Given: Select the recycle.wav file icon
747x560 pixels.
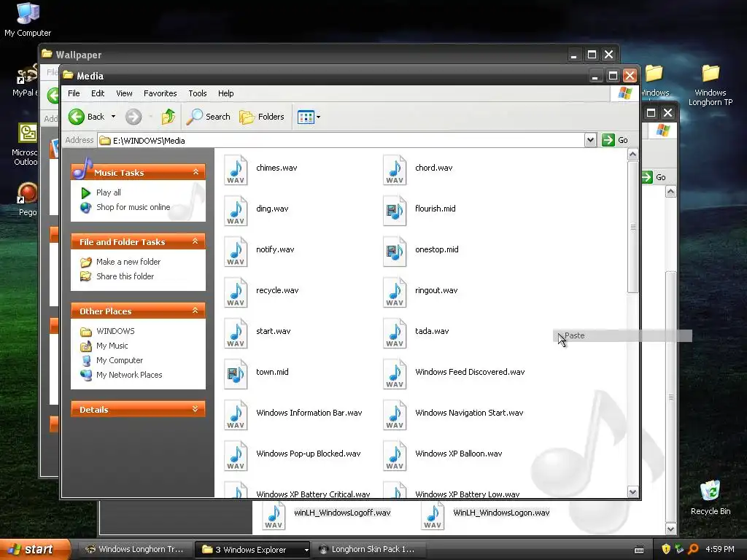Looking at the screenshot, I should (236, 292).
